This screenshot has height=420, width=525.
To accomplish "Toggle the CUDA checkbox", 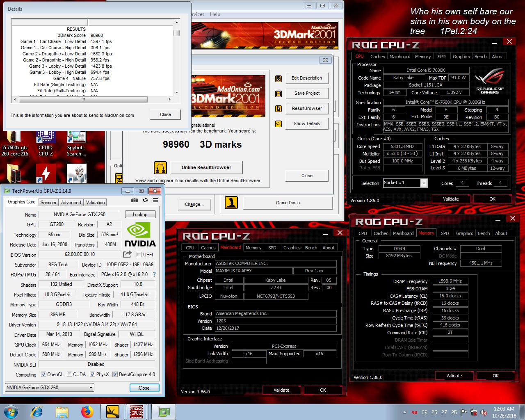I will [69, 374].
